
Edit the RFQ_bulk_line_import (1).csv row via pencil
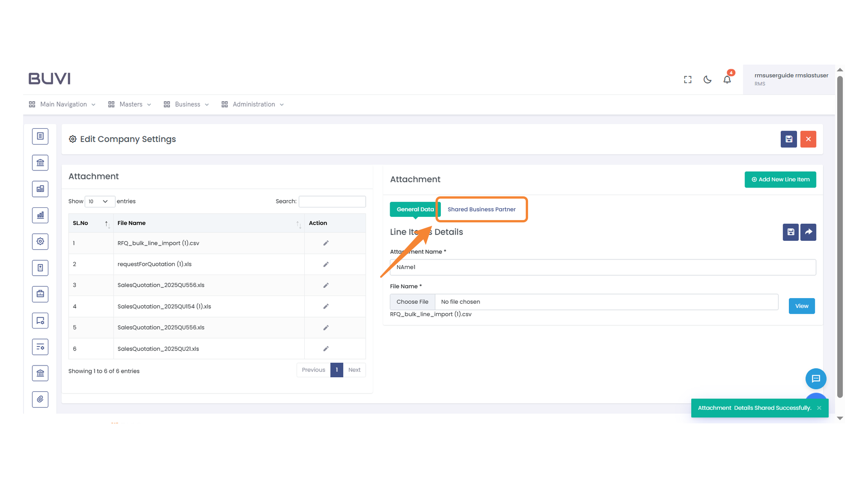tap(325, 243)
